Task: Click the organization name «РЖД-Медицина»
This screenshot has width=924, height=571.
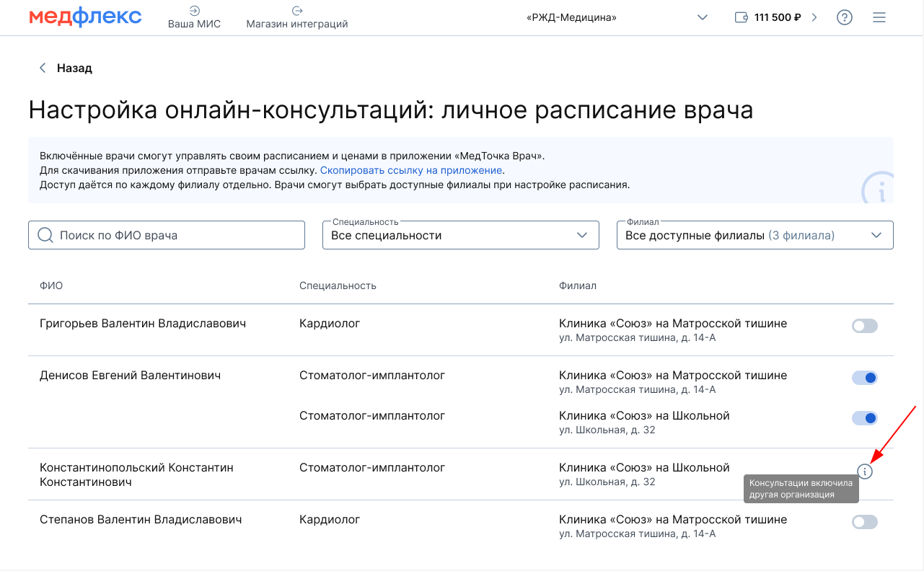Action: [x=571, y=17]
